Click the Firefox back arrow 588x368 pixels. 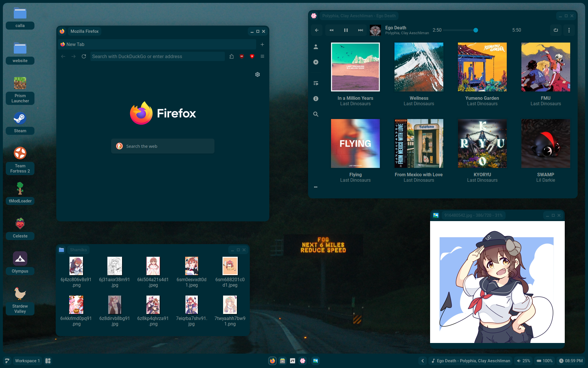coord(63,56)
